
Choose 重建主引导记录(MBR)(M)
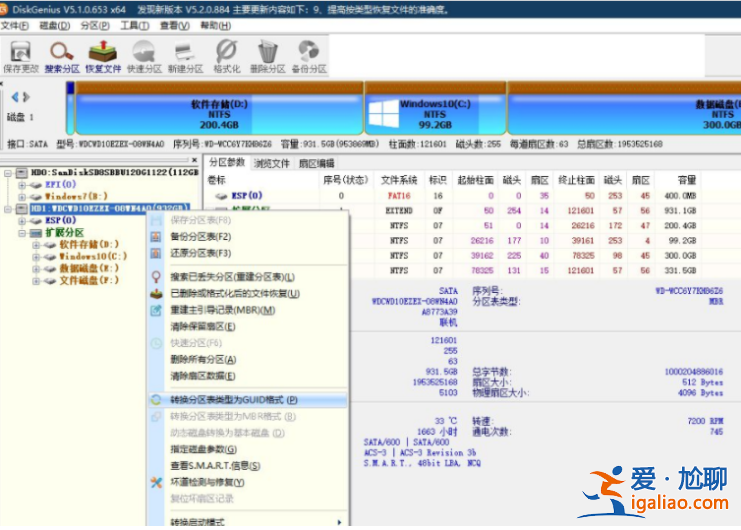coord(248,310)
